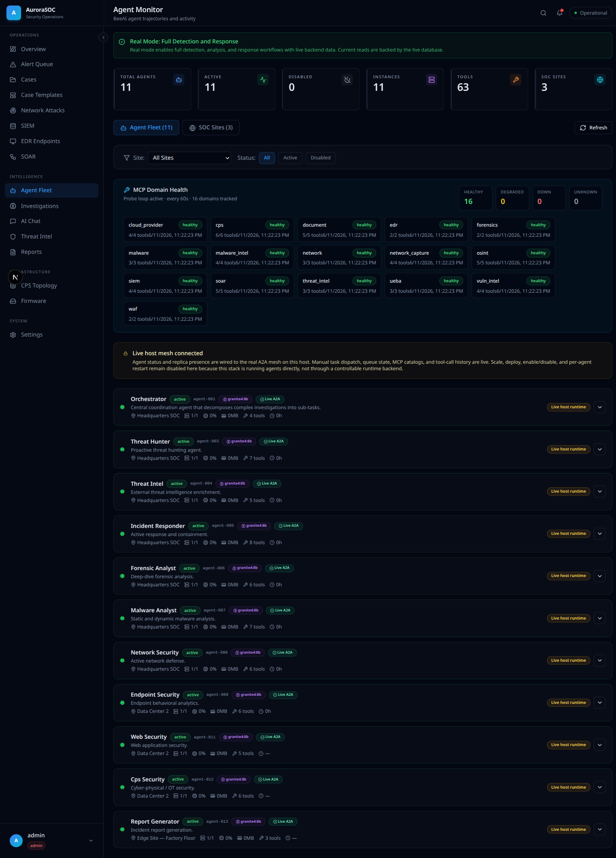Click Live A2A badge on Orchestrator
This screenshot has height=858, width=616.
(270, 399)
